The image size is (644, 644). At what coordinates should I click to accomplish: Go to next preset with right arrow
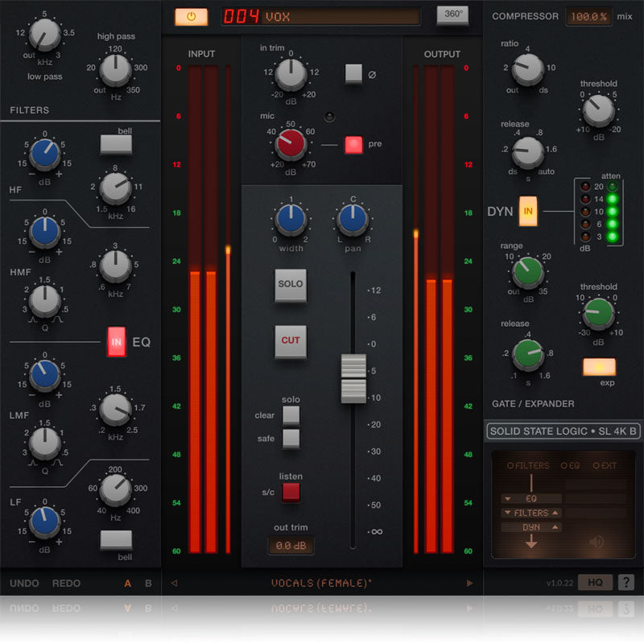pos(469,583)
